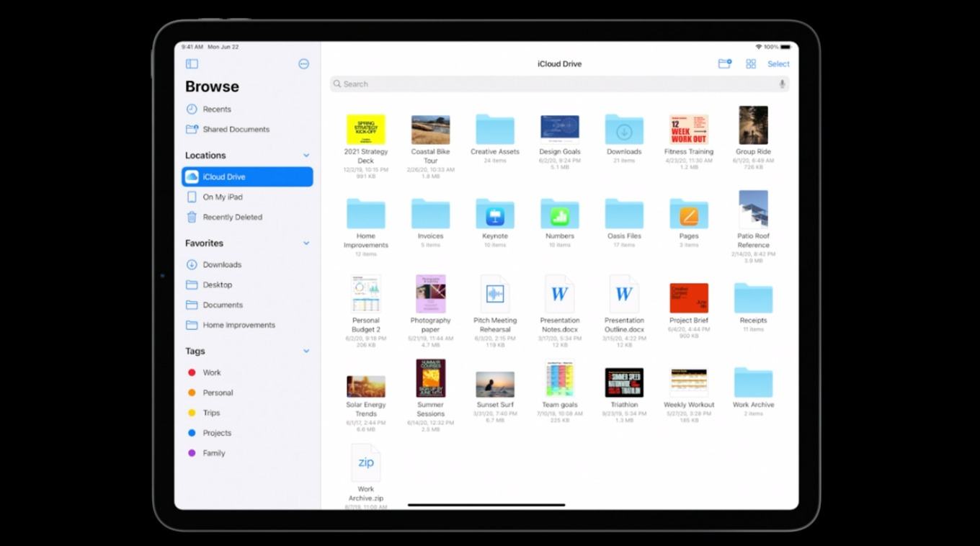Open the Patio Roof Reference file
Viewport: 980px width, 546px height.
(x=754, y=210)
